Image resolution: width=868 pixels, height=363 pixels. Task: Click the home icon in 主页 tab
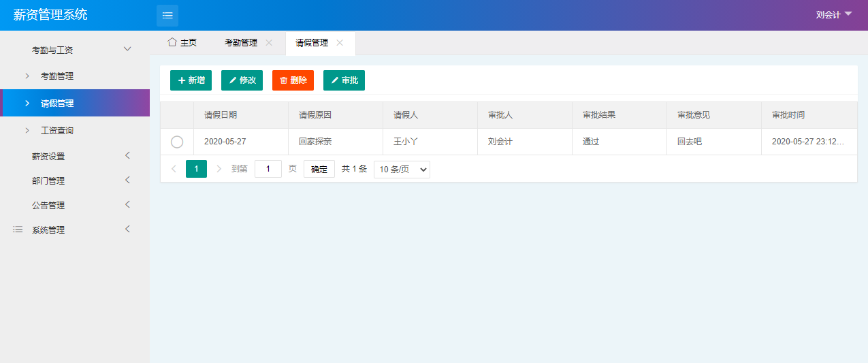172,42
